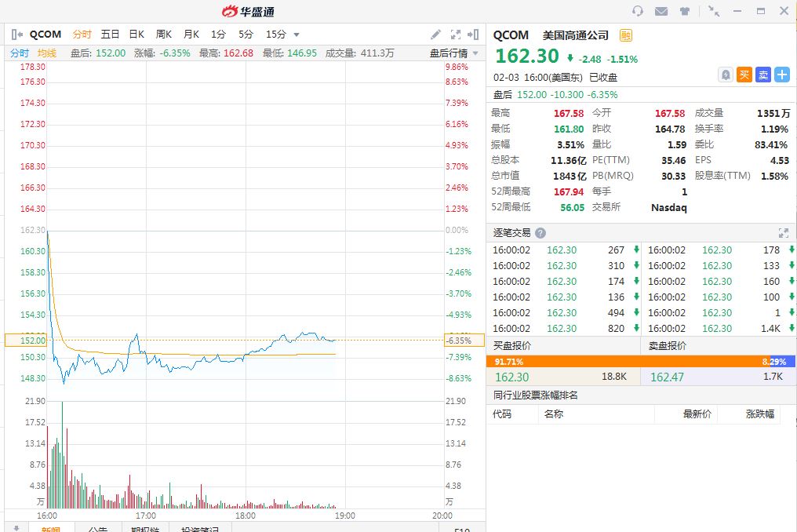Open the messages envelope icon

click(x=661, y=11)
